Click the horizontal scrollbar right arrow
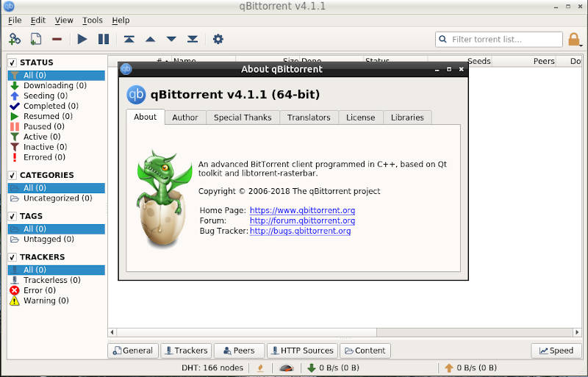This screenshot has height=377, width=588. pos(577,332)
